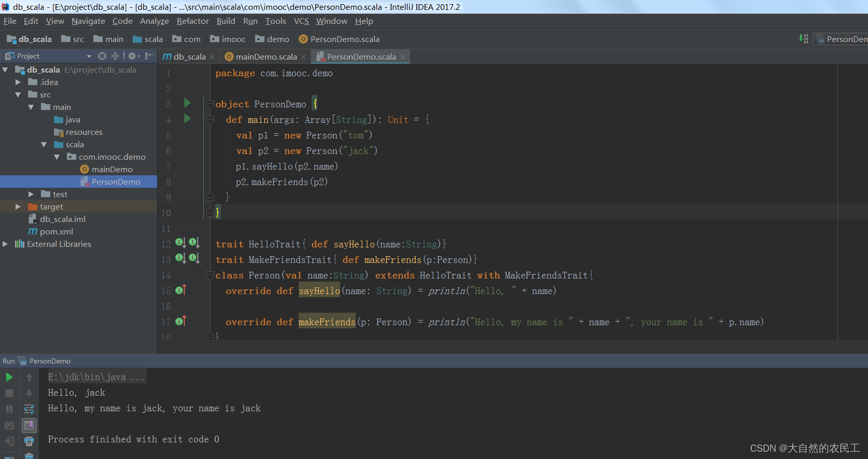Click demo breadcrumb in navigation bar
The height and width of the screenshot is (459, 868).
pos(272,39)
